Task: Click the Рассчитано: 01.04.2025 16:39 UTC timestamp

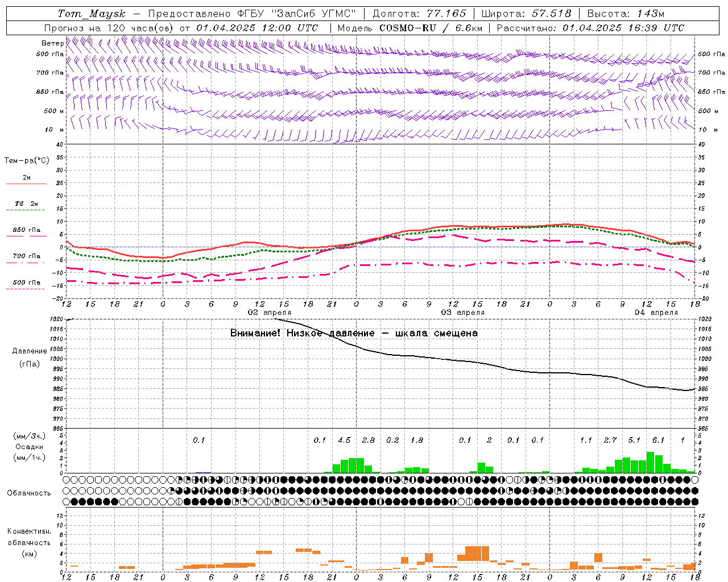Action: [x=590, y=28]
